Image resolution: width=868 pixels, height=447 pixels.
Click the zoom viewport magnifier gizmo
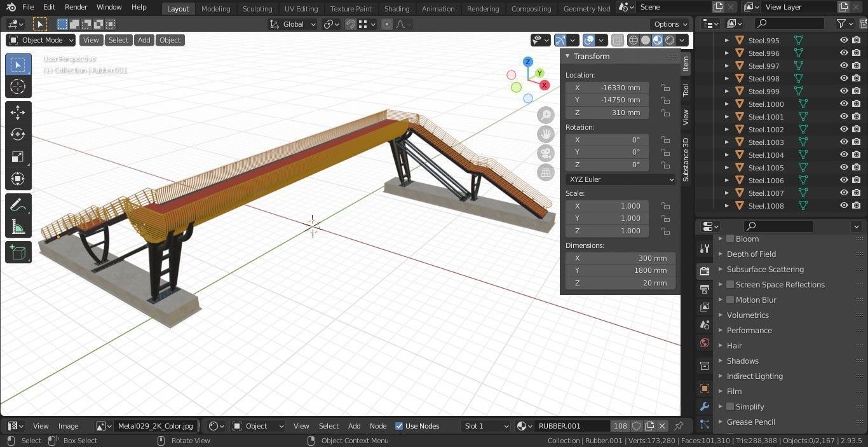(x=545, y=115)
